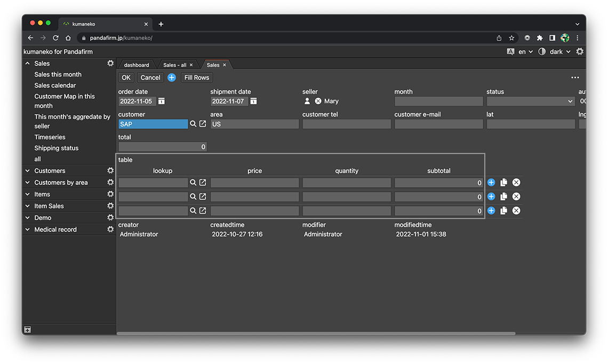Switch to the dashboard tab
This screenshot has width=608, height=364.
coord(137,65)
